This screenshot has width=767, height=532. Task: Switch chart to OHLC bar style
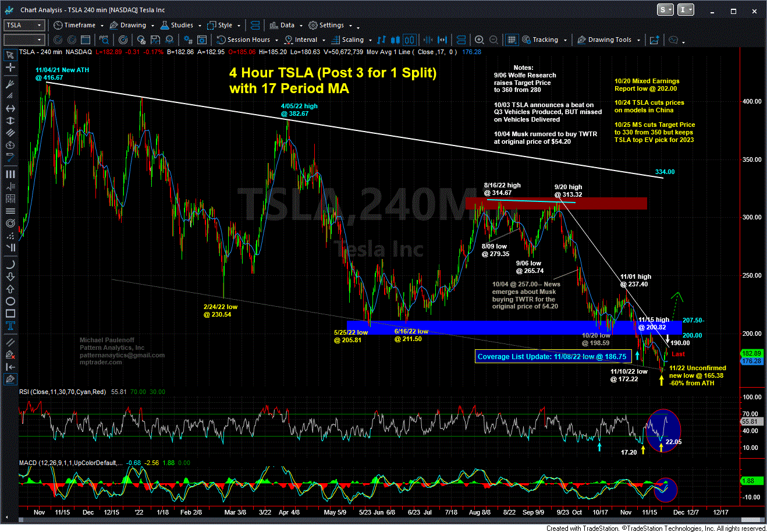(381, 40)
